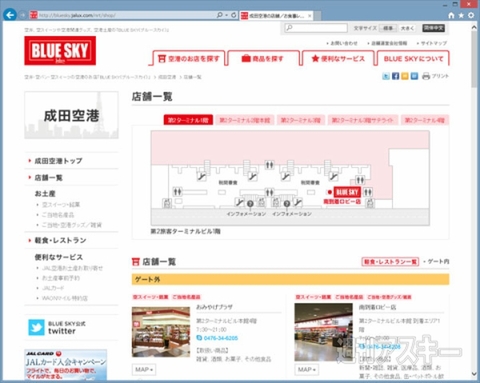Open 軽食・レストラン sidebar item
The width and height of the screenshot is (480, 383).
coord(60,240)
